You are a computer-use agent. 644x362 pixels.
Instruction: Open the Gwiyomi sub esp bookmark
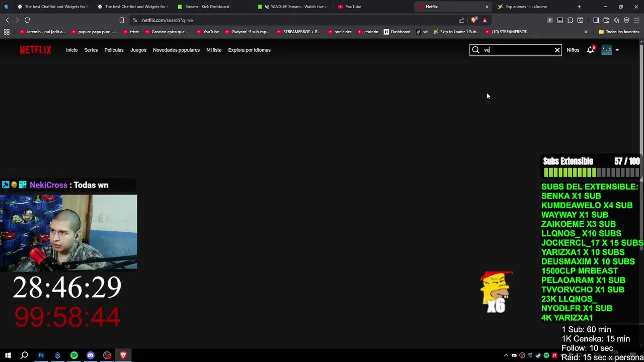pyautogui.click(x=247, y=32)
